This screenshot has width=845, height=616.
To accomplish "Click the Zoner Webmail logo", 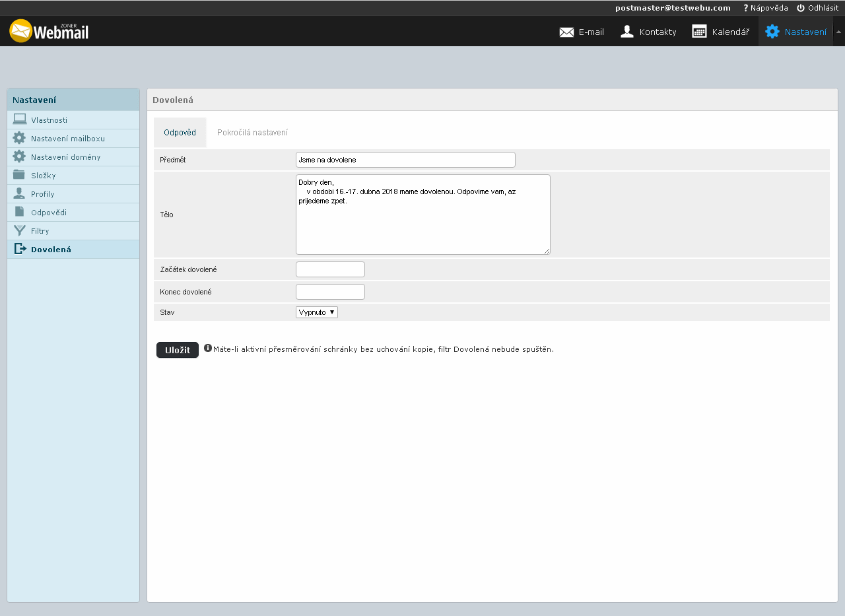I will pos(49,31).
